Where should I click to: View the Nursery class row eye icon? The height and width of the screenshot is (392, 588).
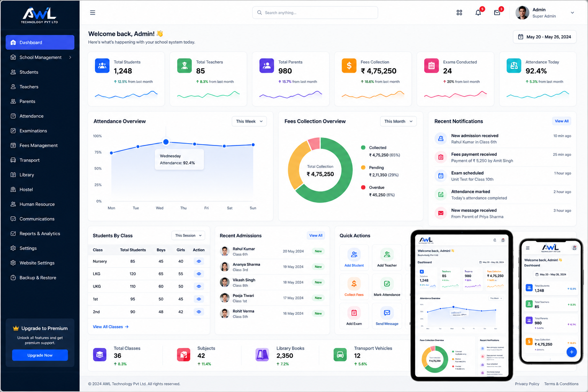click(199, 261)
